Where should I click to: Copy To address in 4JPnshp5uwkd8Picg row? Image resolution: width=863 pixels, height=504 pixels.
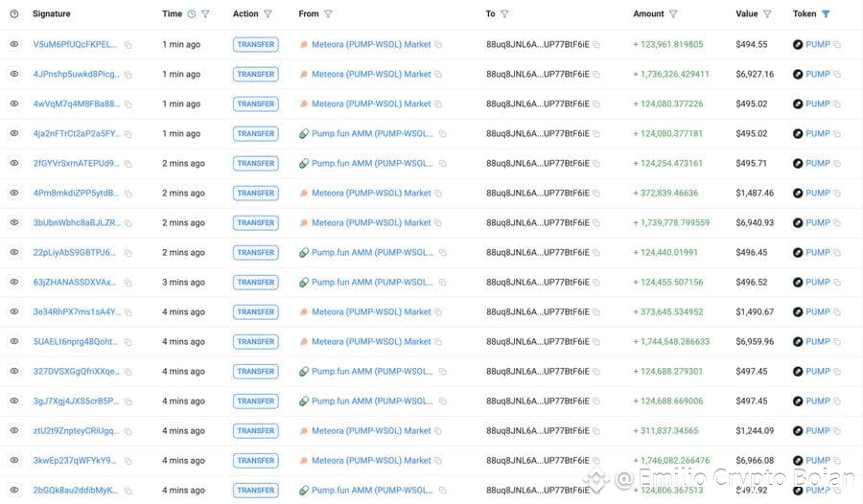tap(596, 75)
